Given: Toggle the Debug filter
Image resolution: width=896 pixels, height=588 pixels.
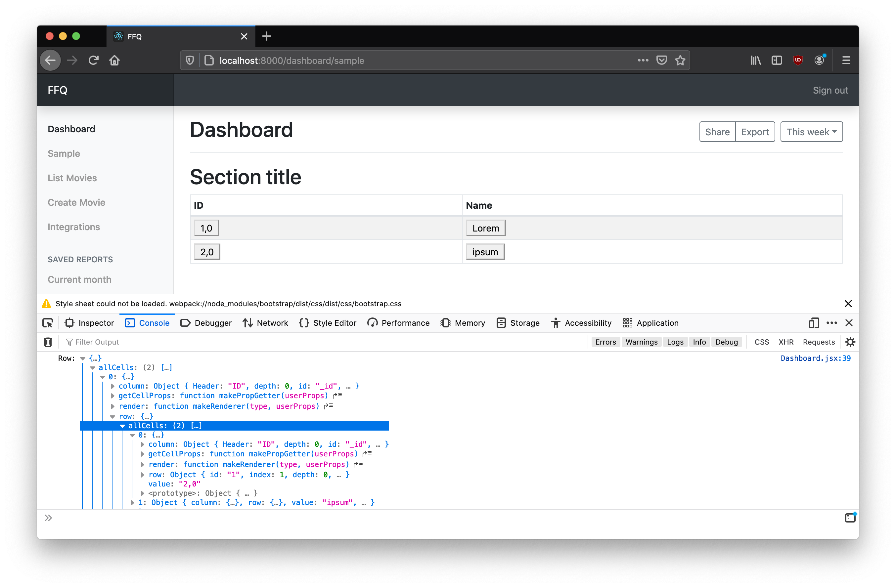Looking at the screenshot, I should [726, 342].
